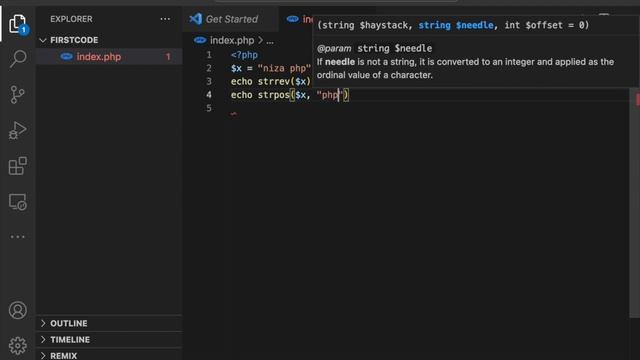Click the red error squiggle under line 5
Viewport: 640px width, 360px height.
(x=233, y=114)
